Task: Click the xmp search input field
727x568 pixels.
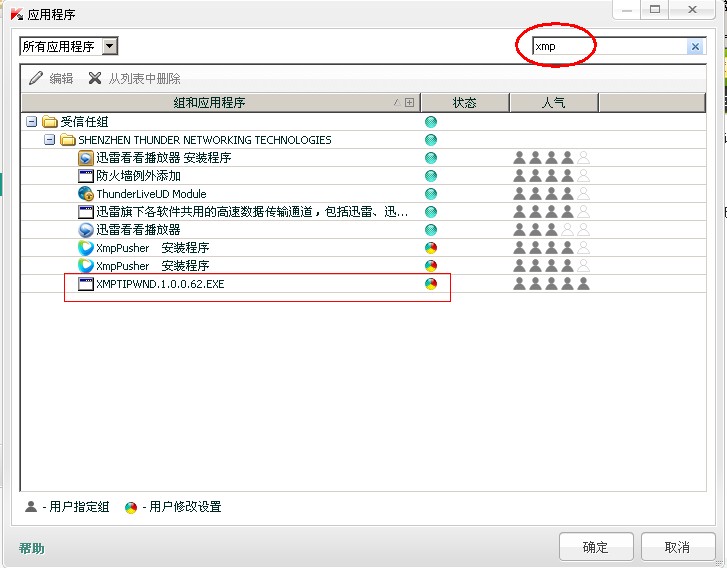Action: 609,46
